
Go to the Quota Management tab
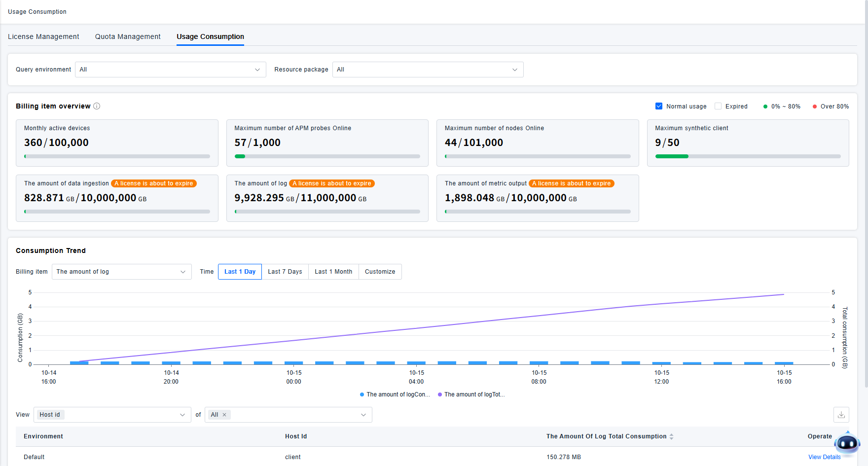pyautogui.click(x=128, y=36)
